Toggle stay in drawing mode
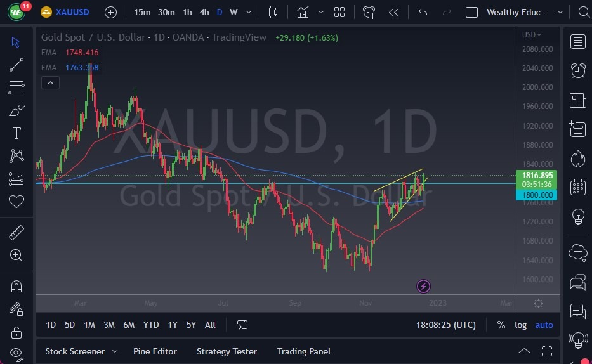 point(16,309)
